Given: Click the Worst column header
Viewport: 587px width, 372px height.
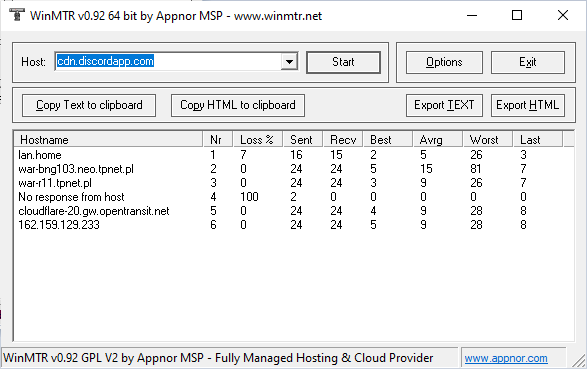Looking at the screenshot, I should pos(487,140).
